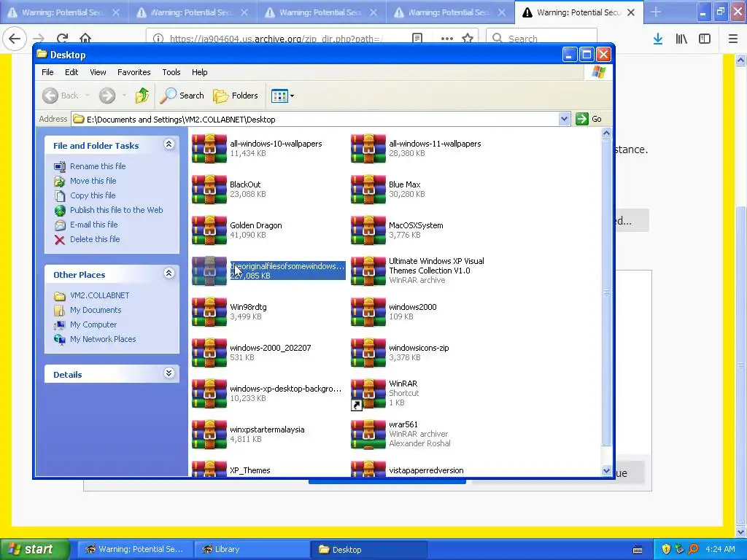This screenshot has width=747, height=560.
Task: Click the Go button beside Address bar
Action: tap(589, 119)
